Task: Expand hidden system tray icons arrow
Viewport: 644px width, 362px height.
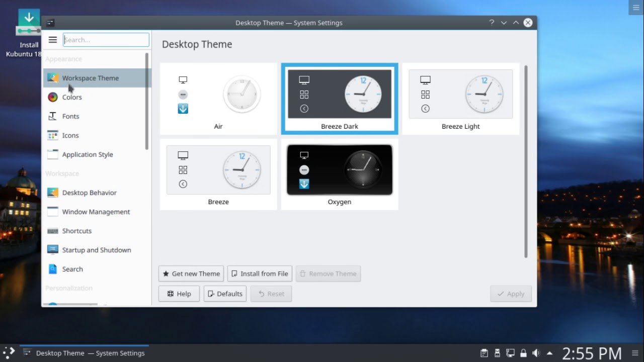Action: pos(549,353)
